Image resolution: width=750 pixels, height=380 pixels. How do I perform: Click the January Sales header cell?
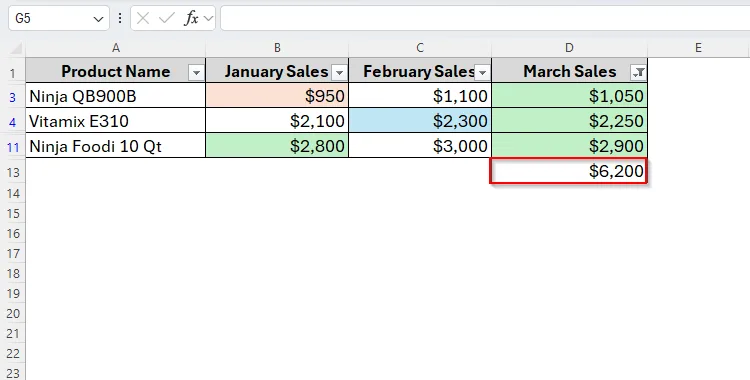pyautogui.click(x=277, y=71)
